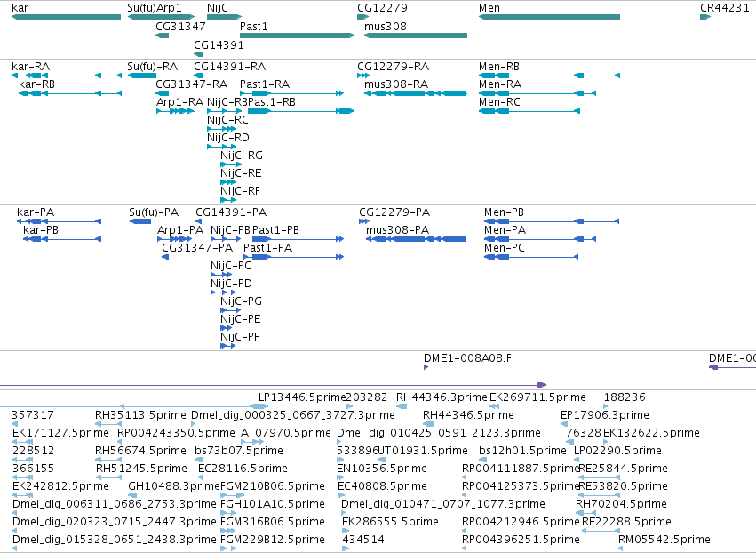Viewport: 756px width, 553px height.
Task: Select the kar-RB transcript
Action: point(70,93)
